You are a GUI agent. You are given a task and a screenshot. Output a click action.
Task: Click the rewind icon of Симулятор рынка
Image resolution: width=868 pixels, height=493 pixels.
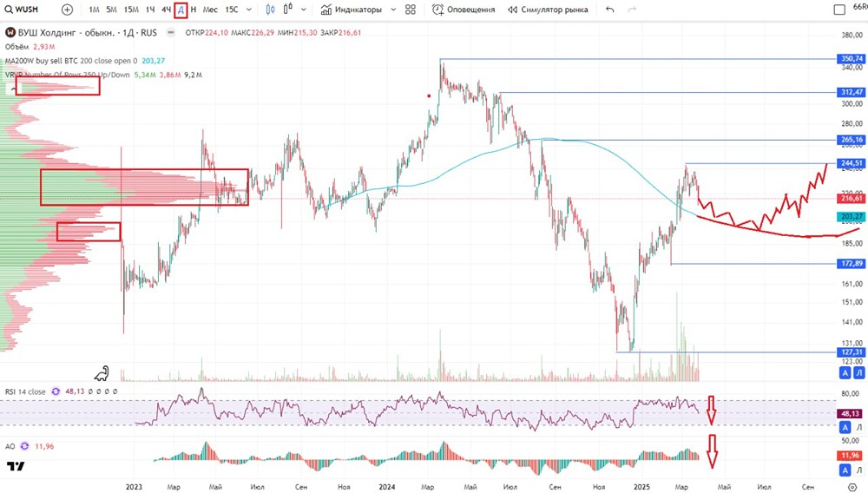[513, 10]
